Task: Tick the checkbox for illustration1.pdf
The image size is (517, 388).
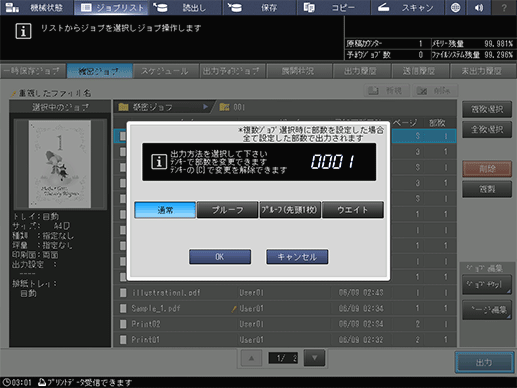Action: [123, 293]
